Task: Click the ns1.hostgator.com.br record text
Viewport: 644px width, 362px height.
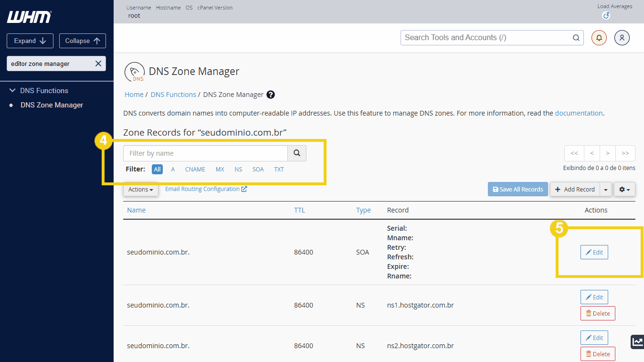Action: pos(420,305)
